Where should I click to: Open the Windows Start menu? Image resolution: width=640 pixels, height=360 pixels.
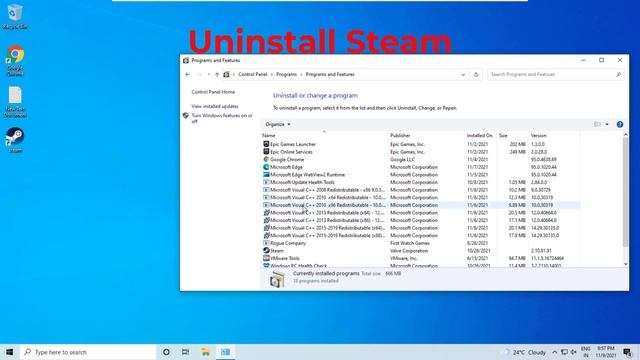[x=9, y=352]
